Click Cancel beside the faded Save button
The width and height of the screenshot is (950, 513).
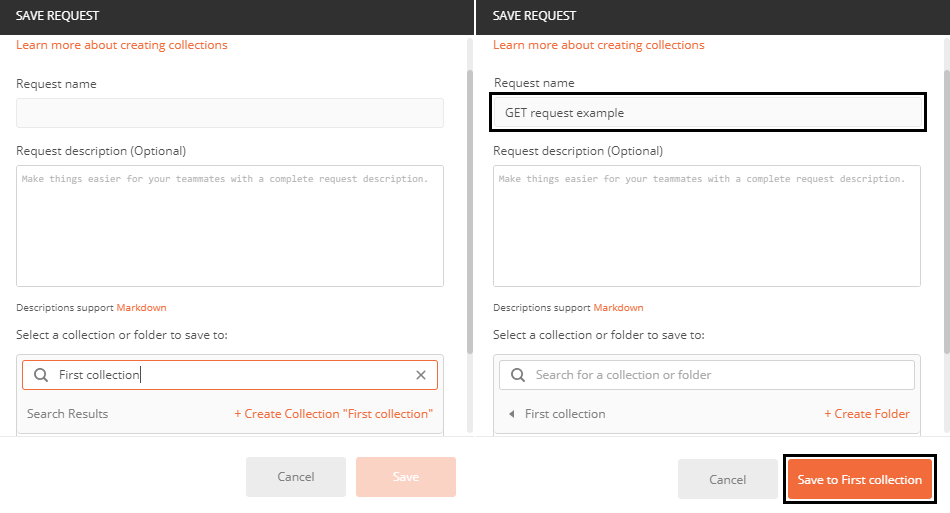295,477
